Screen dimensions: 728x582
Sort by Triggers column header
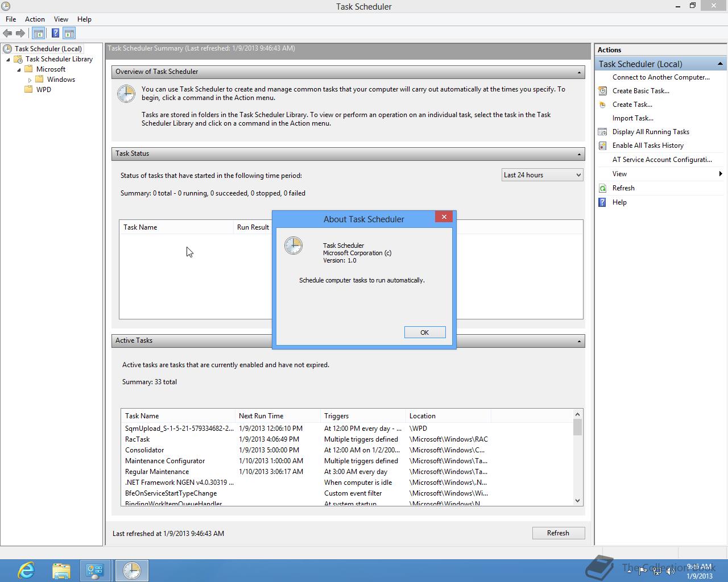pyautogui.click(x=363, y=416)
